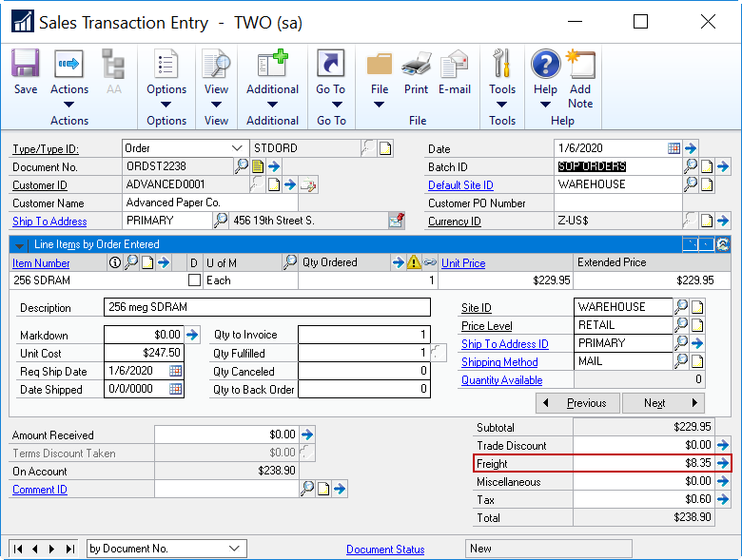The height and width of the screenshot is (560, 742).
Task: Go to the last record navigation arrow
Action: (x=70, y=549)
